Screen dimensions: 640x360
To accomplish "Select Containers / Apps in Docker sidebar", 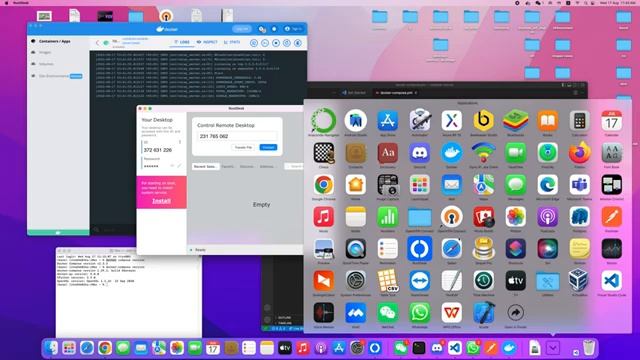I will pos(54,41).
